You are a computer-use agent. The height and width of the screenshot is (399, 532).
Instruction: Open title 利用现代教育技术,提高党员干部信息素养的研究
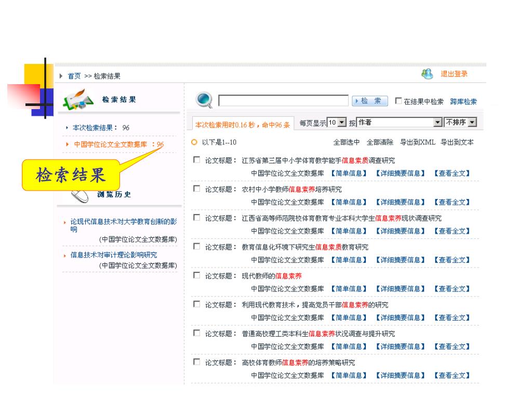pos(315,304)
